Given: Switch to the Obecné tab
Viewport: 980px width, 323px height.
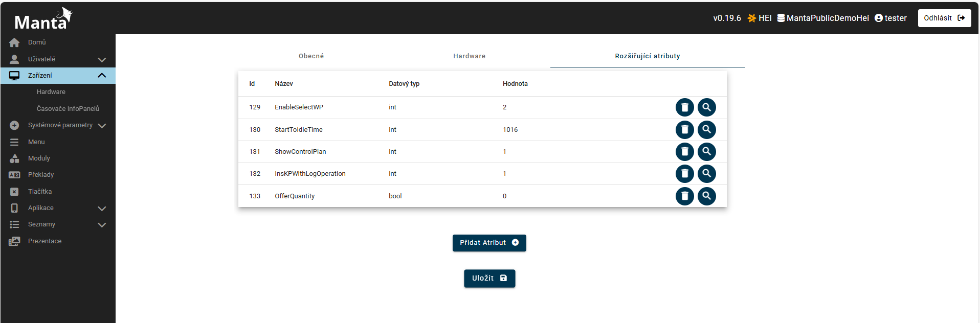Looking at the screenshot, I should click(311, 56).
